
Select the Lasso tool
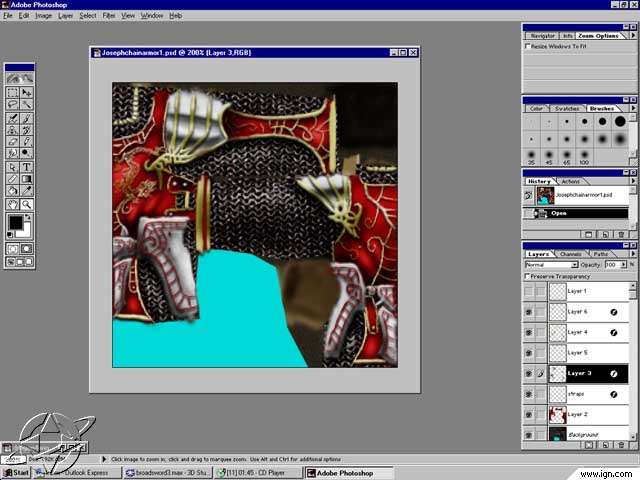(x=13, y=104)
